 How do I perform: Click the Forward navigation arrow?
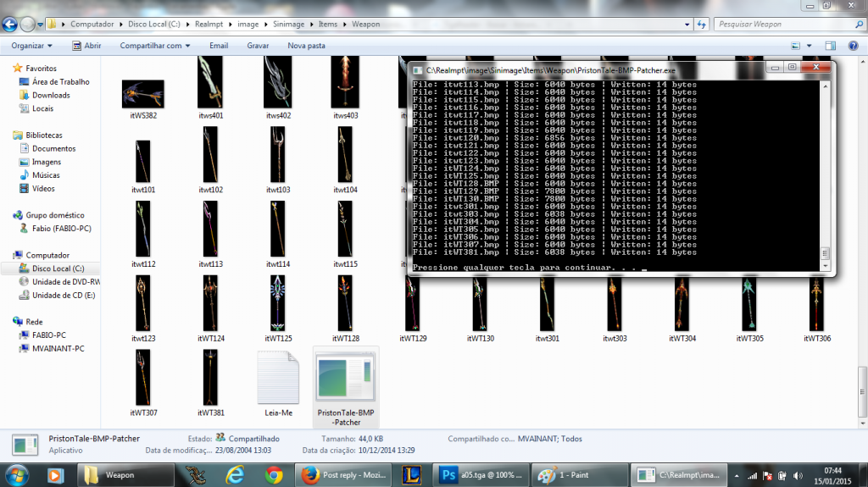point(27,25)
